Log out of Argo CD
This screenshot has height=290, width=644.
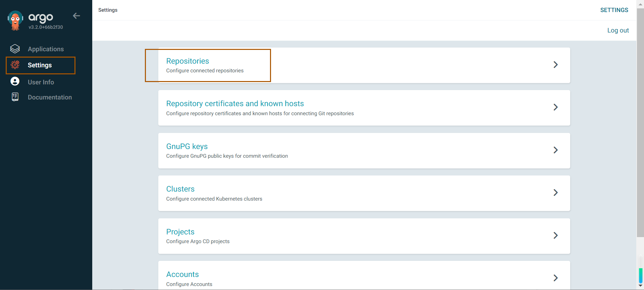618,30
